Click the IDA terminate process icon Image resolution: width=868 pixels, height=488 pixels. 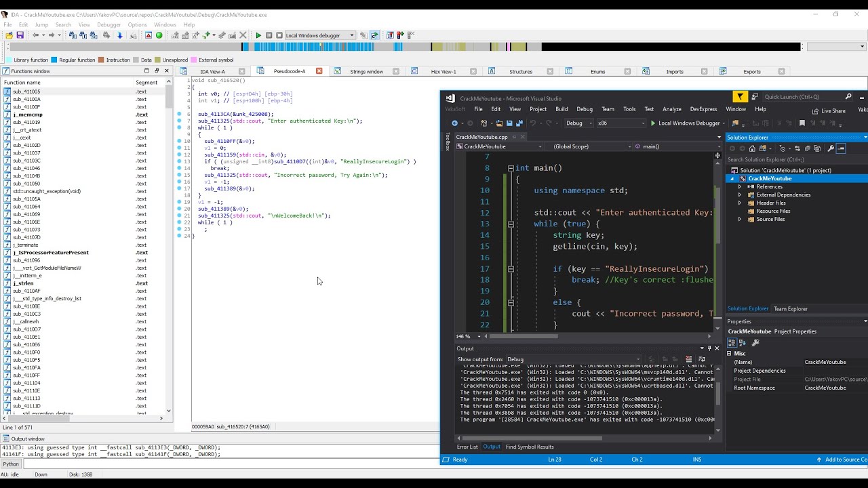(279, 35)
